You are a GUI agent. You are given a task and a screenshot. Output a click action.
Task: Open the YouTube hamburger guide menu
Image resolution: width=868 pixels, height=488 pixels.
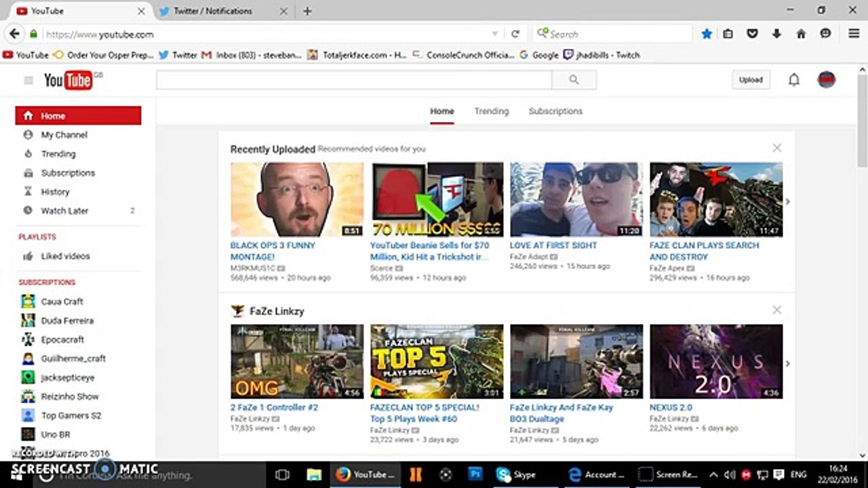click(28, 81)
